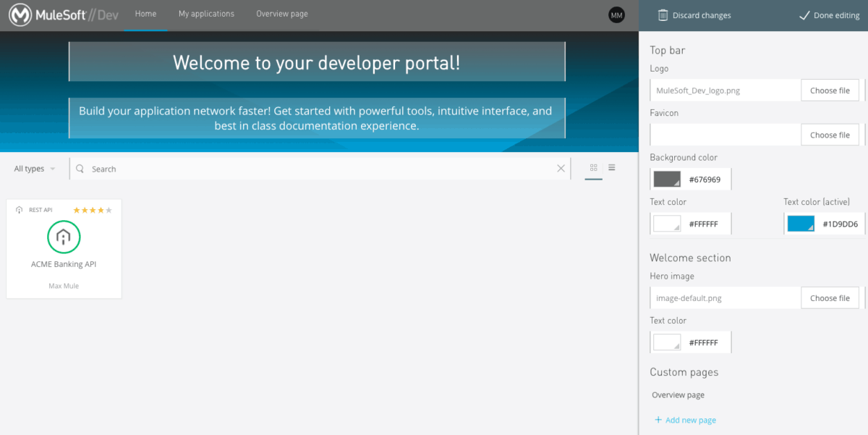Choose a file for the Favicon
This screenshot has height=435, width=868.
(830, 134)
